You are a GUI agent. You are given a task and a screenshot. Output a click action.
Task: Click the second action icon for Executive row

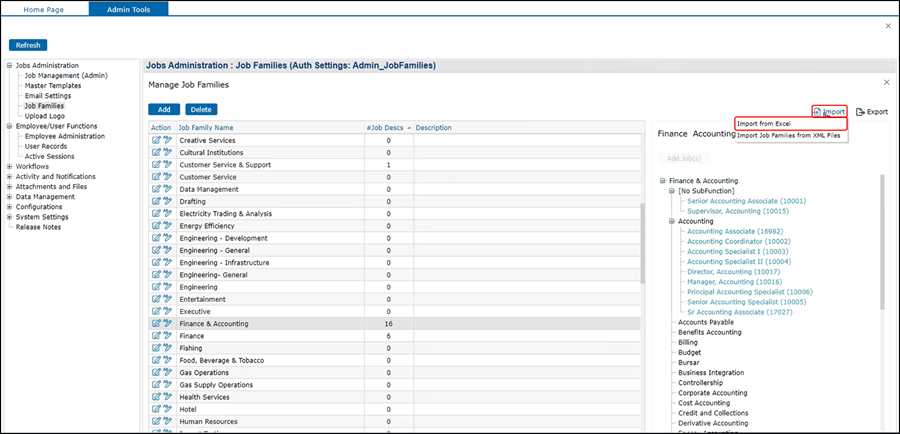(x=167, y=311)
